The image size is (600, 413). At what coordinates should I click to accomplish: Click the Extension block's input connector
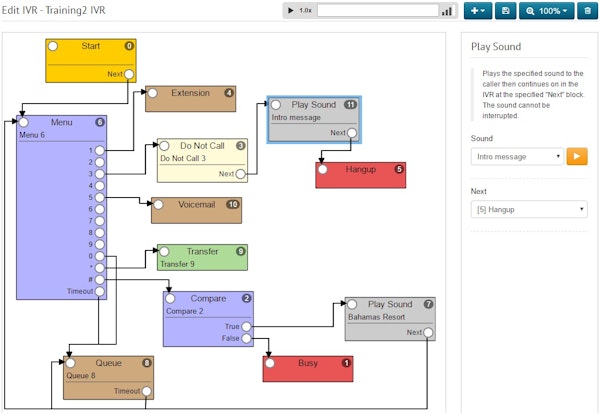(x=153, y=94)
